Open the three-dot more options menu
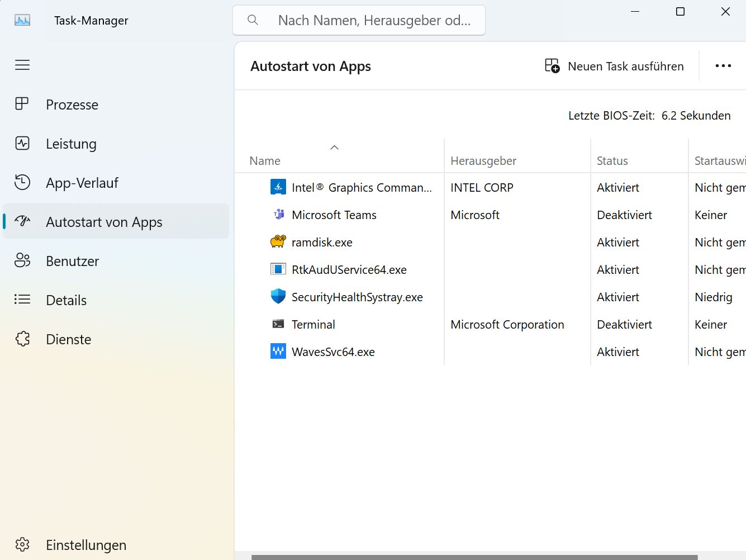The width and height of the screenshot is (746, 560). (x=723, y=66)
